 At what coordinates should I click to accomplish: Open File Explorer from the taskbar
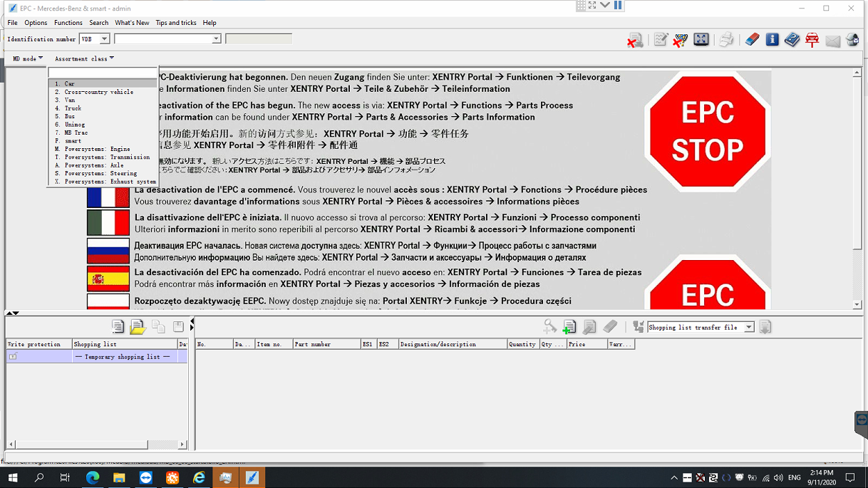click(x=119, y=477)
